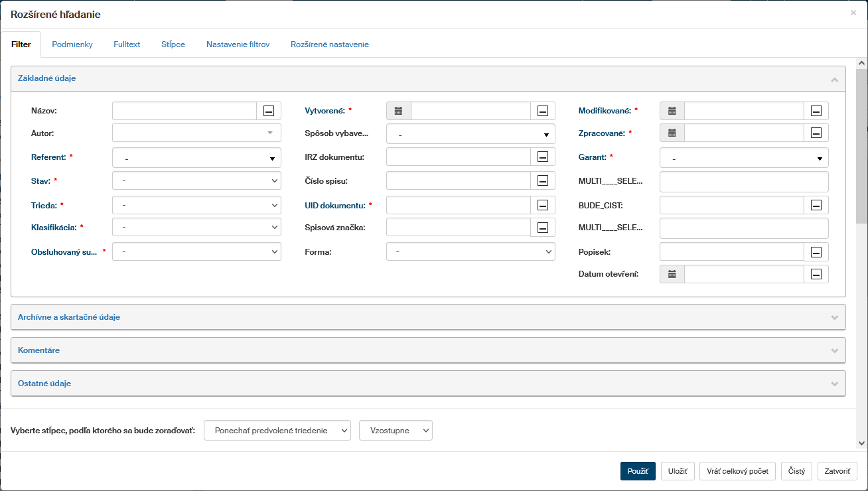868x491 pixels.
Task: Click the calendar icon for Zpracované field
Action: [672, 133]
